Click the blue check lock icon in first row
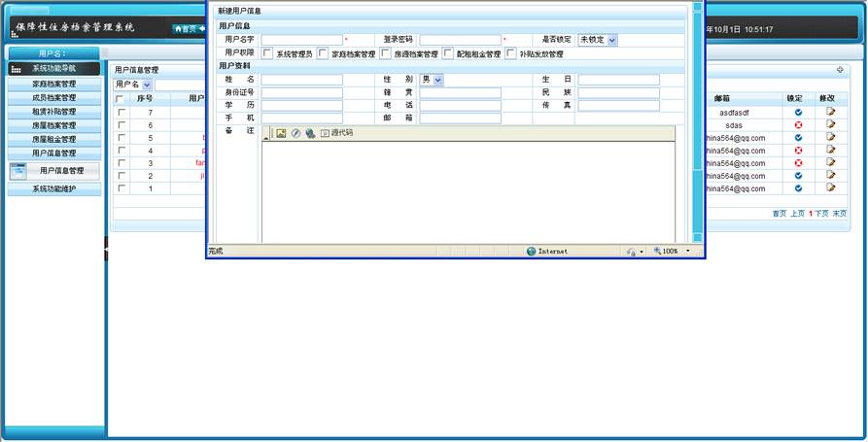The image size is (868, 442). pyautogui.click(x=798, y=113)
